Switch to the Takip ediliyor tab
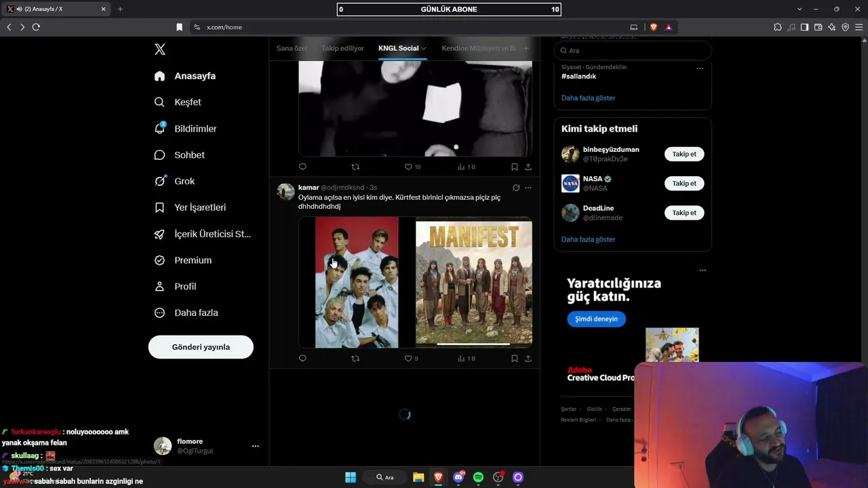868x488 pixels. click(x=342, y=49)
